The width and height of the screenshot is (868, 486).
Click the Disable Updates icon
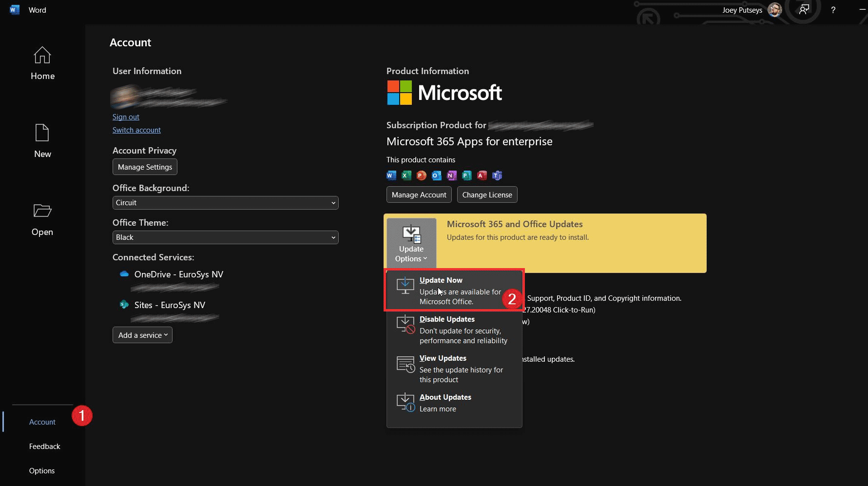(405, 324)
